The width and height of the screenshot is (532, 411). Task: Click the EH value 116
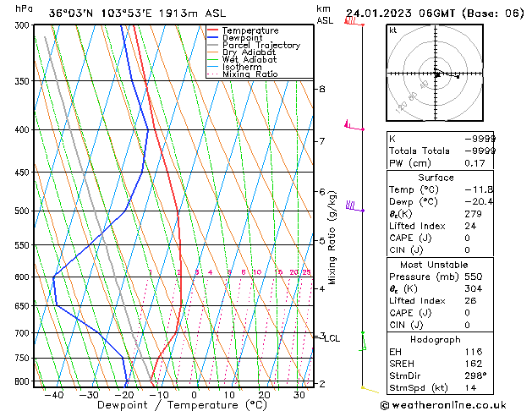click(474, 352)
